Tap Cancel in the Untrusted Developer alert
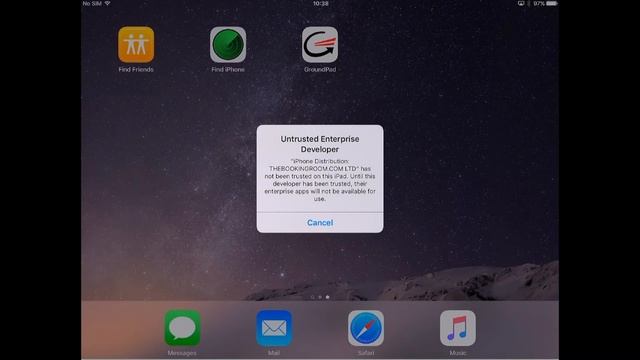640x360 pixels. (320, 222)
